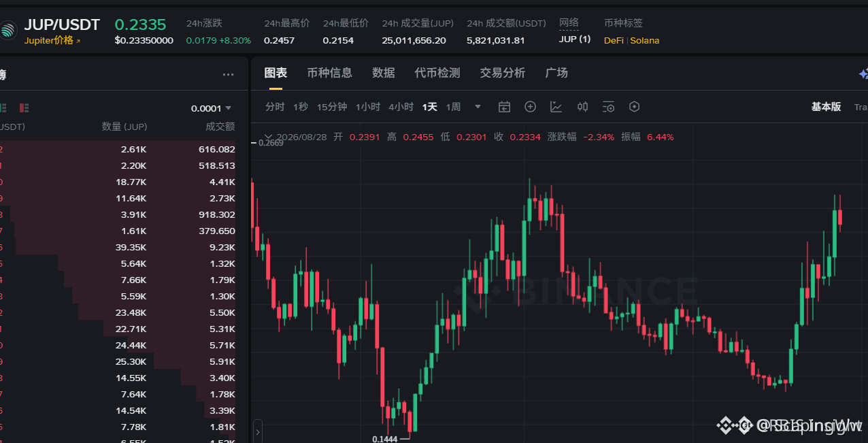868x443 pixels.
Task: Click the current price 0.2335
Action: click(140, 24)
